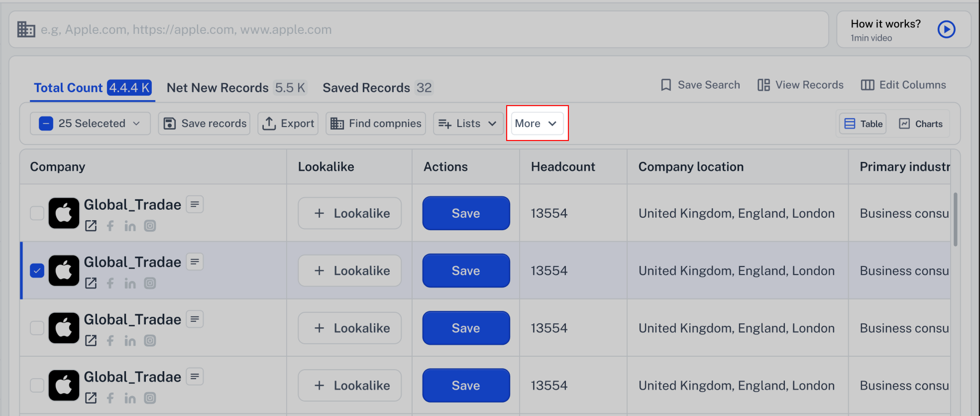Click the blue Save button in highlighted row
Viewport: 980px width, 416px height.
tap(466, 271)
